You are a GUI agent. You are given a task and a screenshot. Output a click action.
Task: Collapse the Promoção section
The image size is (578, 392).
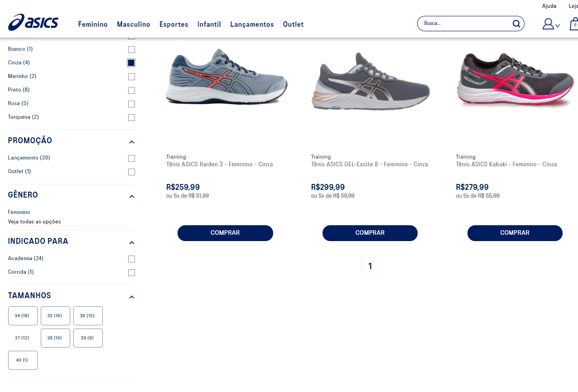(132, 142)
